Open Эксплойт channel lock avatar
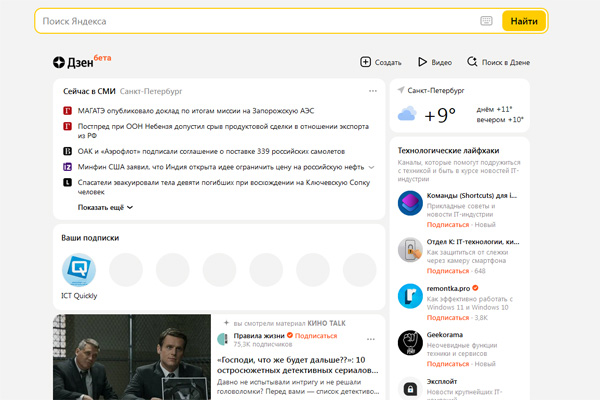 410,389
